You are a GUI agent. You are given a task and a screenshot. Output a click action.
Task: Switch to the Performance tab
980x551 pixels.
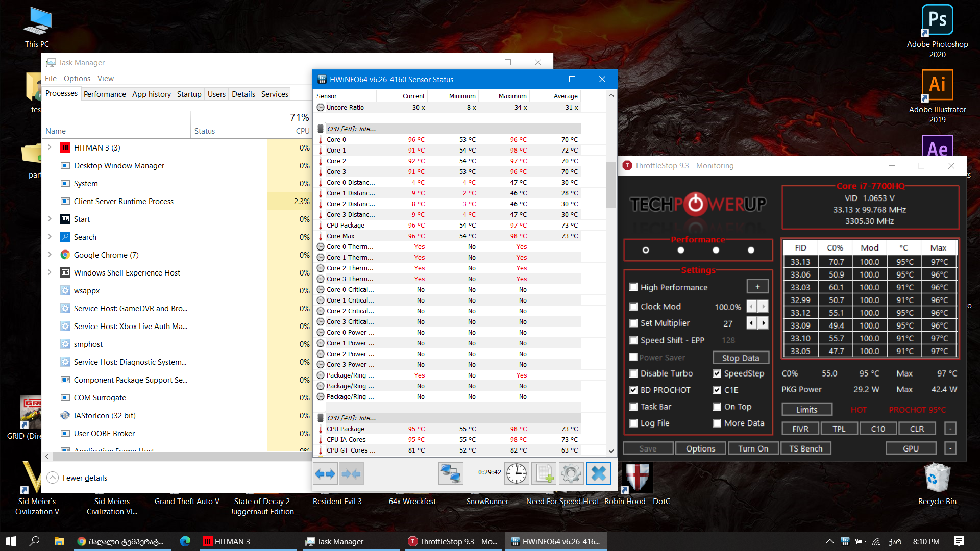pyautogui.click(x=105, y=94)
